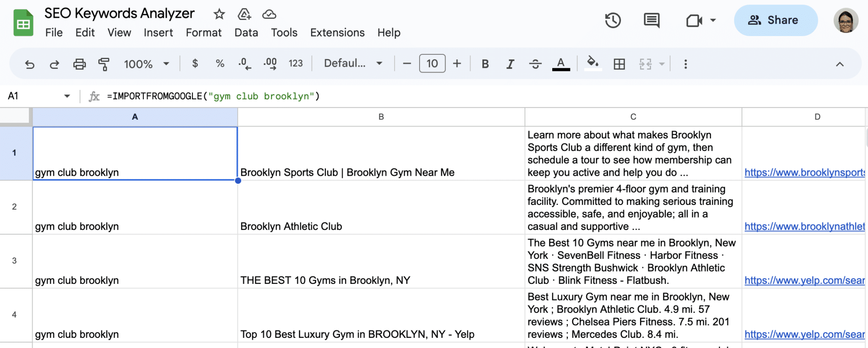
Task: Star the SEO Keywords Analyzer document
Action: [x=219, y=14]
